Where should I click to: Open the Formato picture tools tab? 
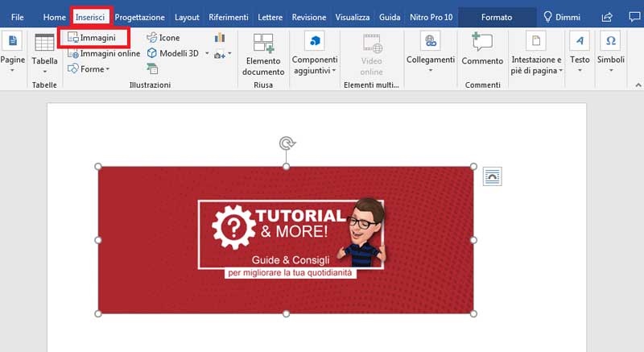point(497,17)
